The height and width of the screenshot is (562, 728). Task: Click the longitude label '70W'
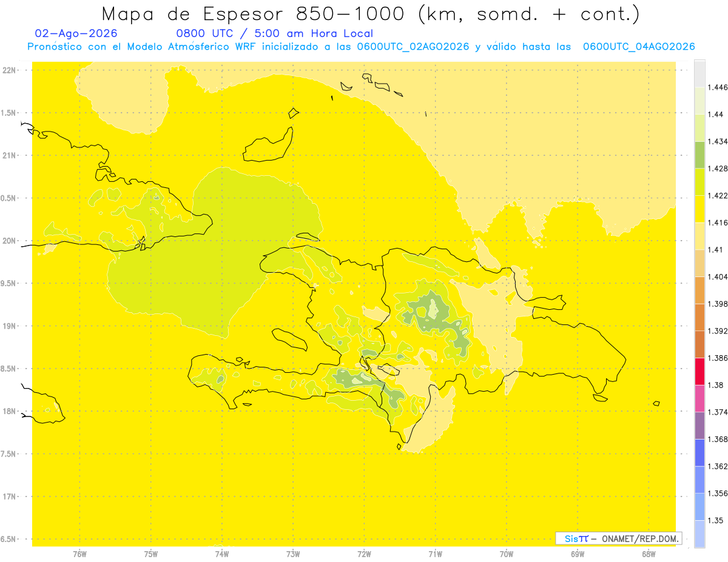point(506,554)
